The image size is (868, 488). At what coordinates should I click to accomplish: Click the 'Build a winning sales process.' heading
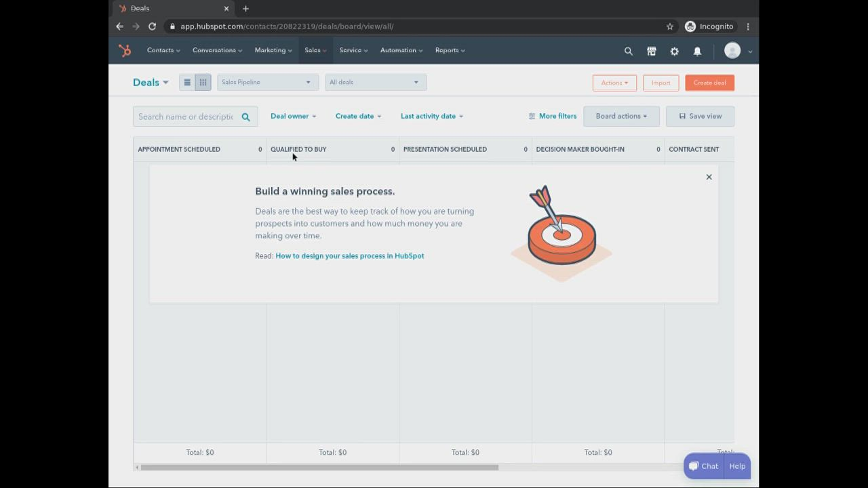tap(325, 191)
